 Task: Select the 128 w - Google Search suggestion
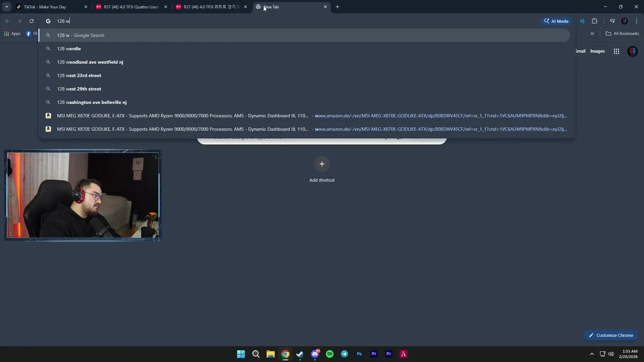(304, 35)
